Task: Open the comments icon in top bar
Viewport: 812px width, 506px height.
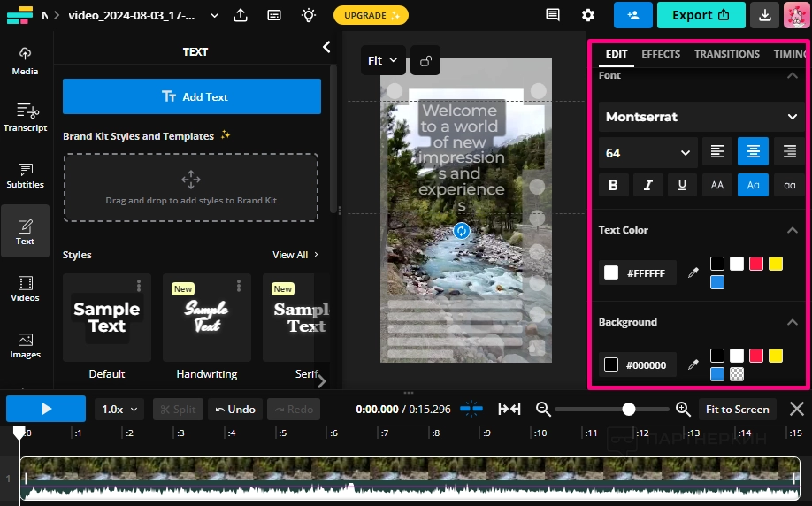Action: (x=553, y=15)
